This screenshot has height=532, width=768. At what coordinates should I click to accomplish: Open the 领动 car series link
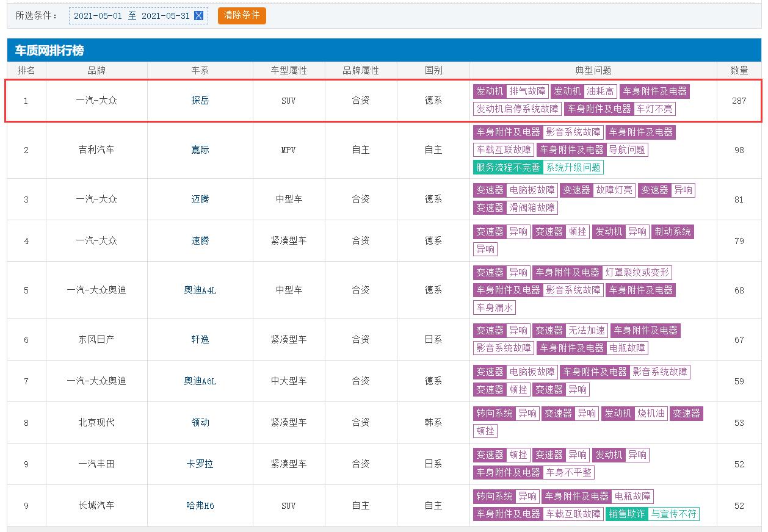click(x=200, y=423)
